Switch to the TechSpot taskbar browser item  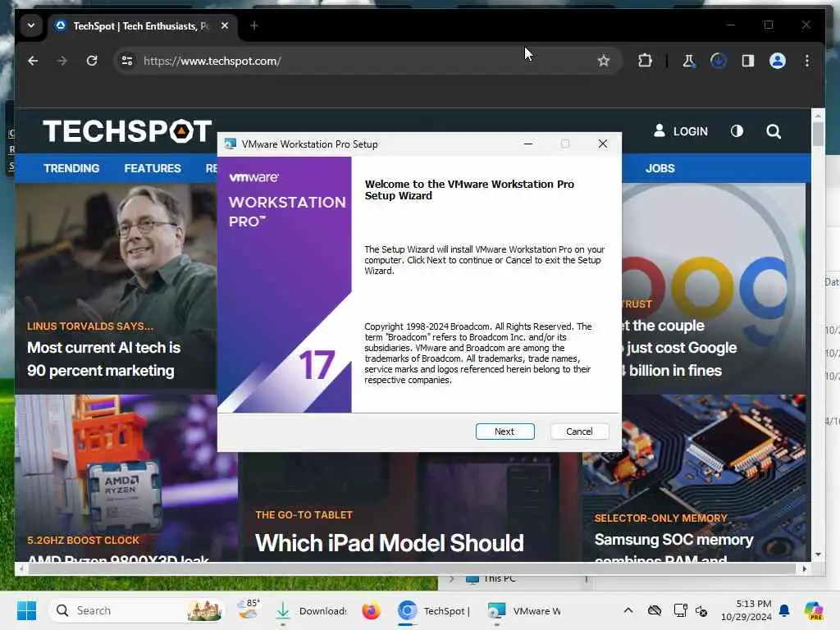click(x=434, y=610)
